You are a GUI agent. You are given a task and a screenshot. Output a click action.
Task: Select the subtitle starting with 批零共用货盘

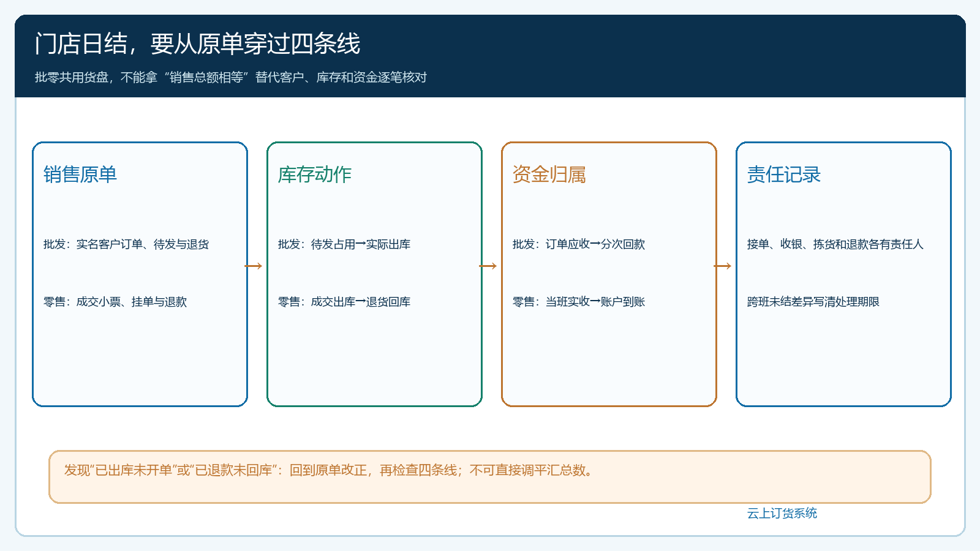[x=230, y=77]
